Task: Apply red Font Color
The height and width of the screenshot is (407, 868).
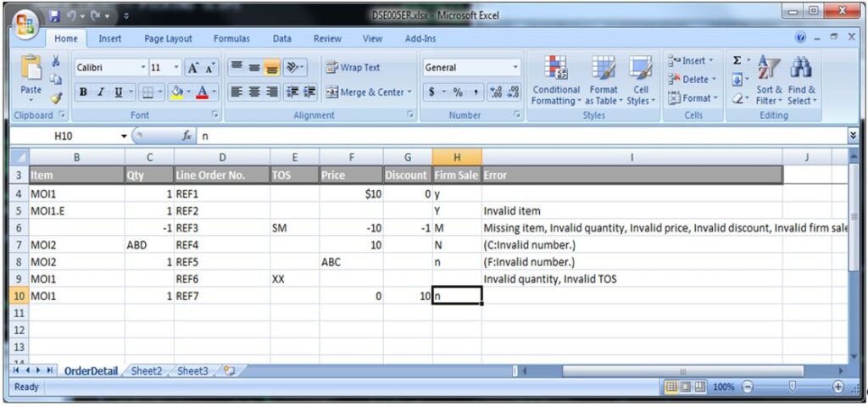Action: (202, 92)
